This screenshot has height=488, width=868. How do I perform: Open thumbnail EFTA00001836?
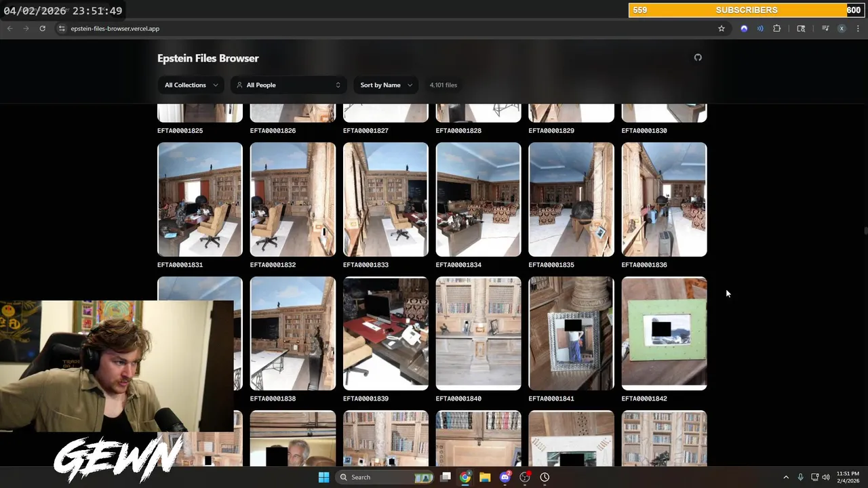[x=665, y=199]
